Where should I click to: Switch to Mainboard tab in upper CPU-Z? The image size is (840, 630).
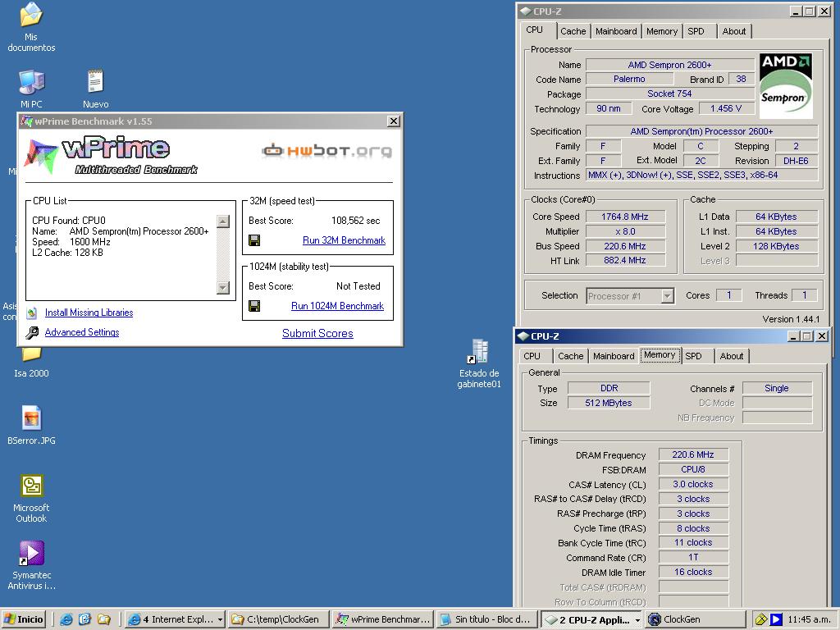616,31
